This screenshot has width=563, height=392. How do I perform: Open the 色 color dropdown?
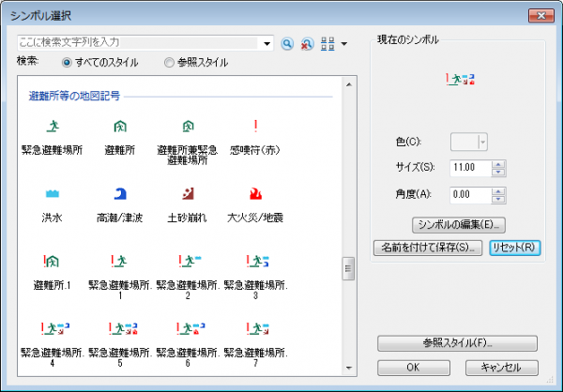tap(482, 142)
